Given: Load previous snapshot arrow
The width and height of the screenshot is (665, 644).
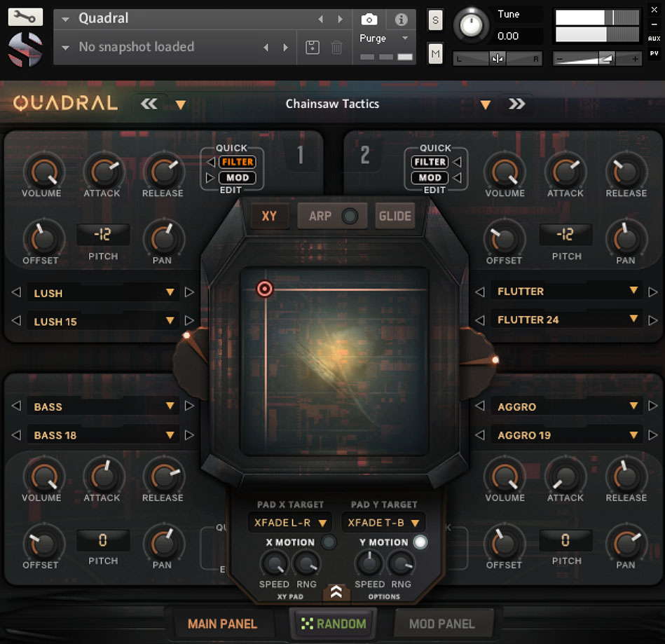Looking at the screenshot, I should point(266,47).
